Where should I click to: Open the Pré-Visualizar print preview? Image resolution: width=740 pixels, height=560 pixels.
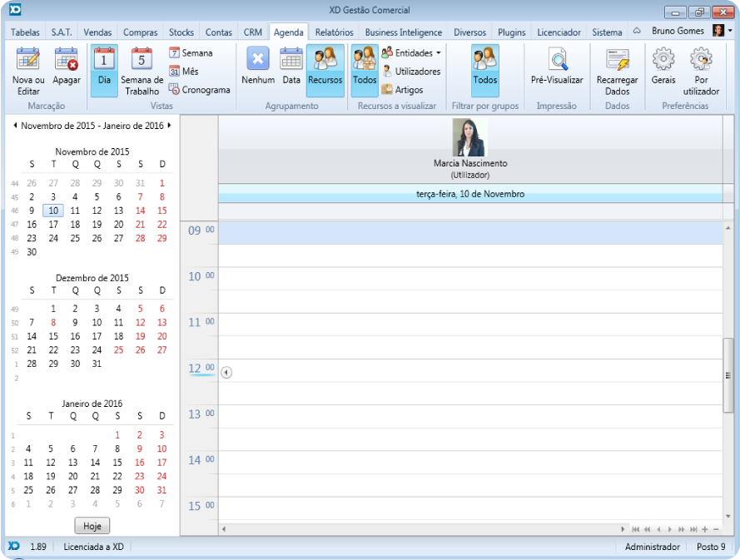coord(557,60)
